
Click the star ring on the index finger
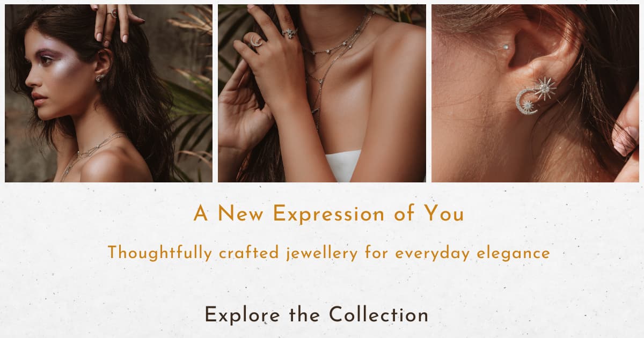click(x=290, y=33)
